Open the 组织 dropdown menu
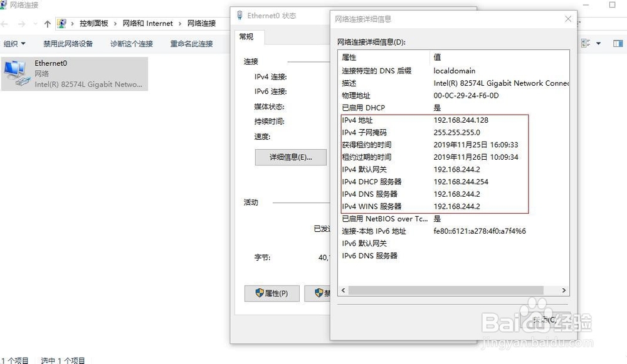The height and width of the screenshot is (364, 627). (x=14, y=43)
